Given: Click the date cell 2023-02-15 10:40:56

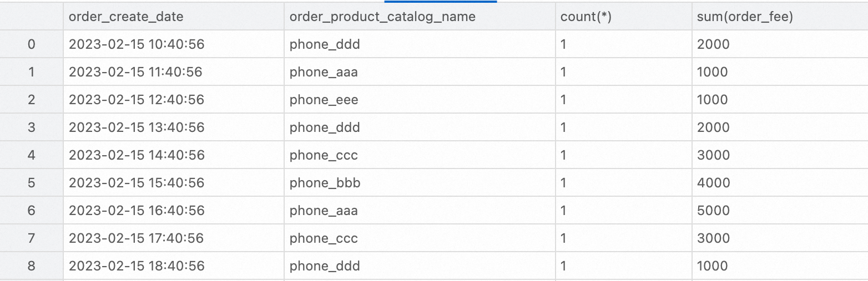Looking at the screenshot, I should 137,44.
